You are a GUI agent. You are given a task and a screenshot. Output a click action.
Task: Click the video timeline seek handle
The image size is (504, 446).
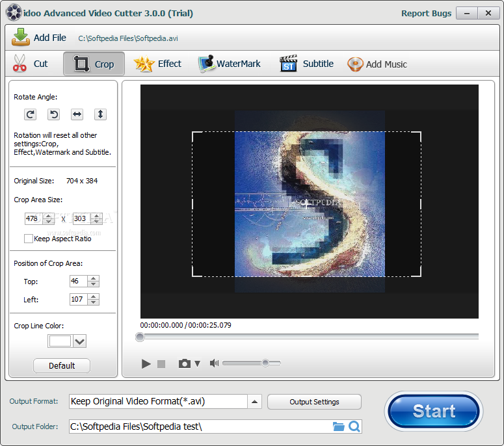click(x=140, y=337)
